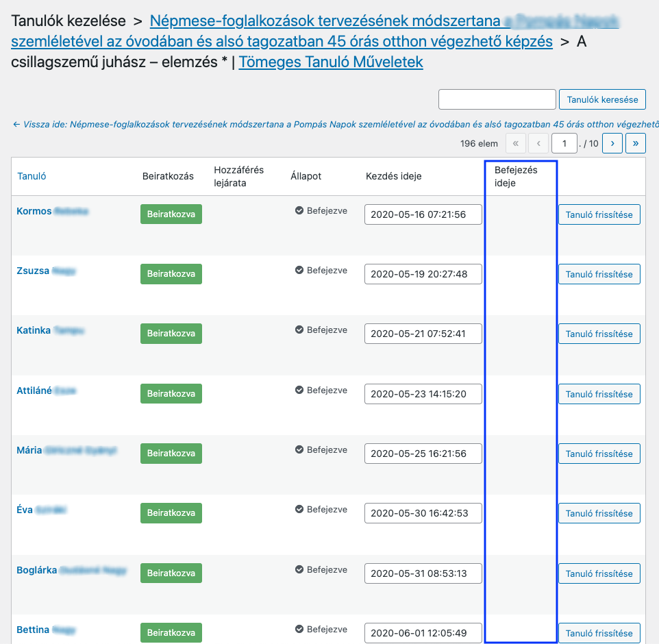Click Befejezve checkmark icon in Boglárka row

[299, 569]
